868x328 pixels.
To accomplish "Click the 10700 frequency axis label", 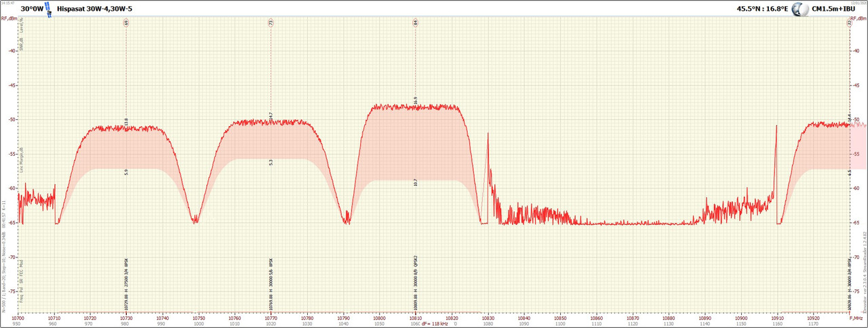I will tap(18, 317).
